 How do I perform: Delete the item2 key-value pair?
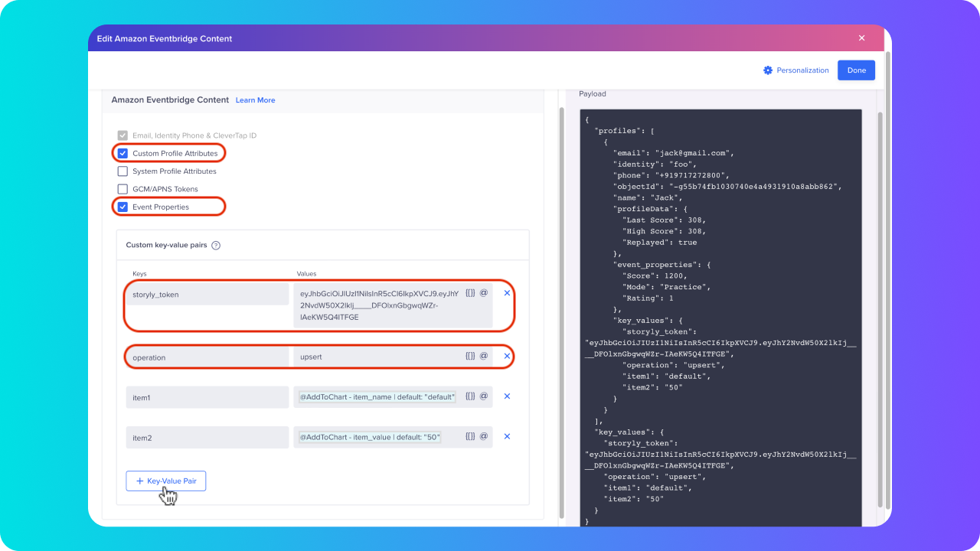[x=507, y=436]
